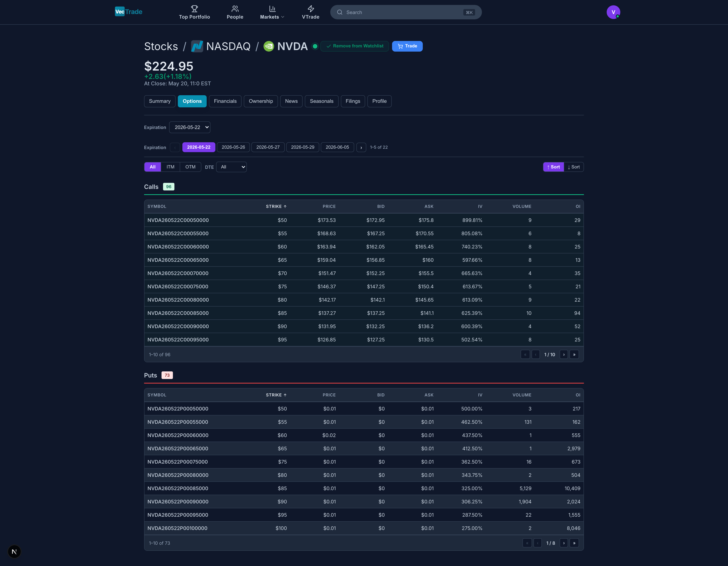Viewport: 728px width, 566px height.
Task: Click the put row NVDA260522P00100000
Action: [x=364, y=528]
